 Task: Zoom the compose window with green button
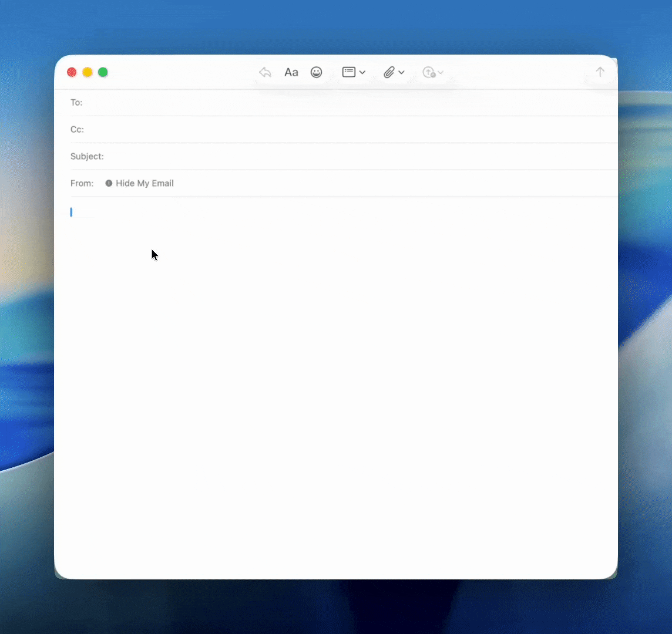[x=103, y=72]
